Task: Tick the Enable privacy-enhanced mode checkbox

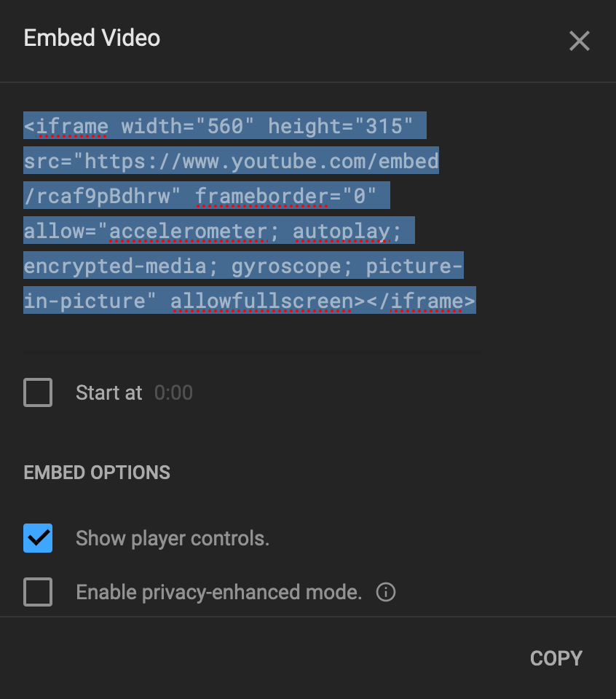Action: [x=38, y=592]
